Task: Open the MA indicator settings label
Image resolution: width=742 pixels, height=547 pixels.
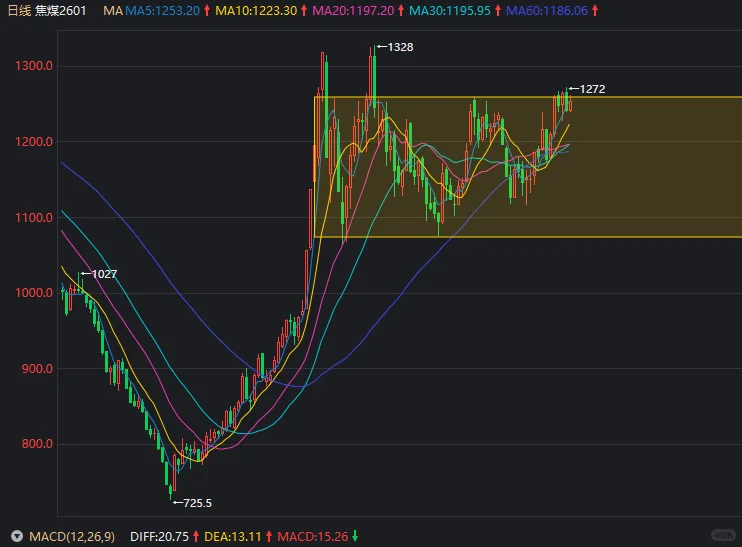Action: pos(113,10)
